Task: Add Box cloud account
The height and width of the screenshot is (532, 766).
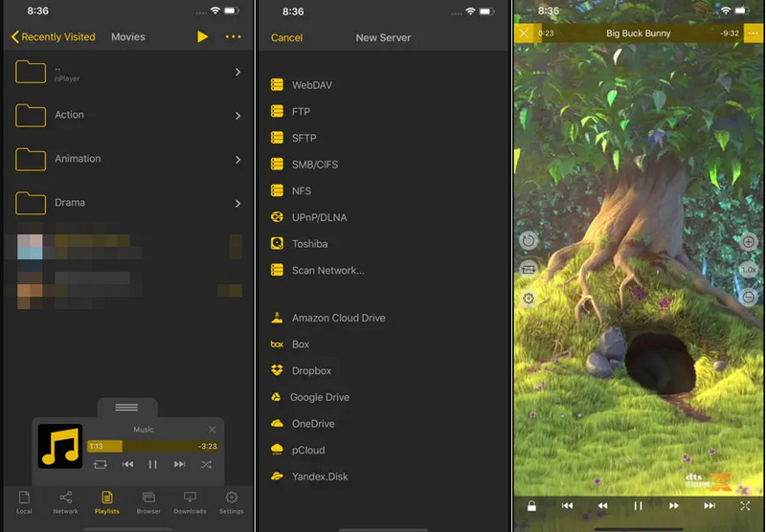Action: pos(384,344)
